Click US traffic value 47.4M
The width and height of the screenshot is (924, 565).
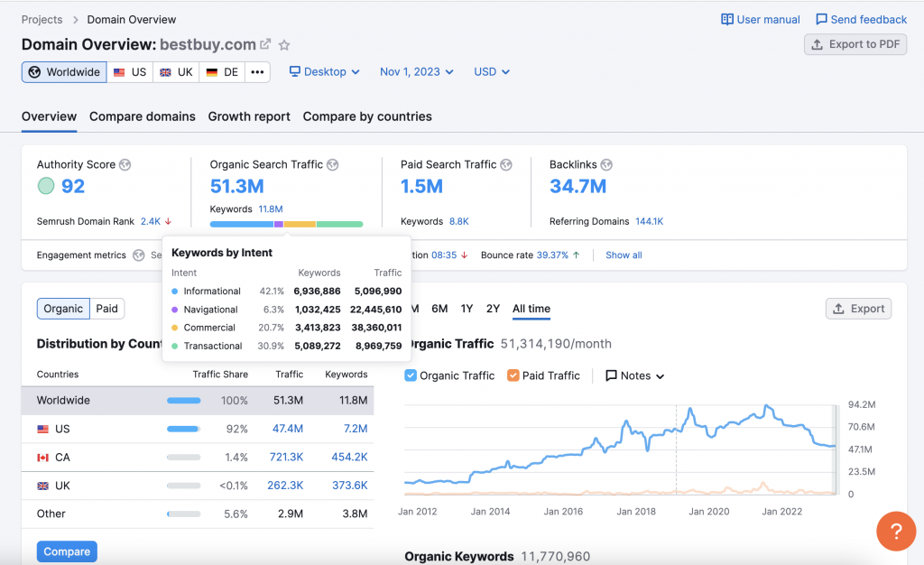[x=288, y=429]
